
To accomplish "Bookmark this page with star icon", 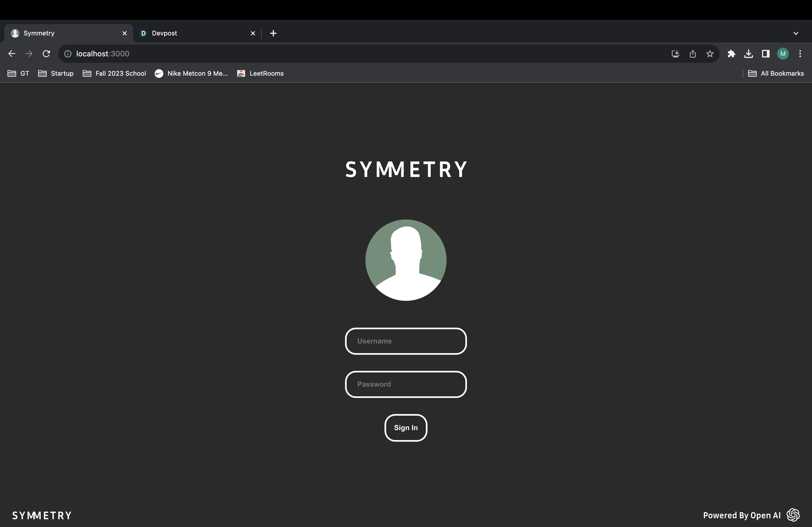I will pyautogui.click(x=710, y=53).
